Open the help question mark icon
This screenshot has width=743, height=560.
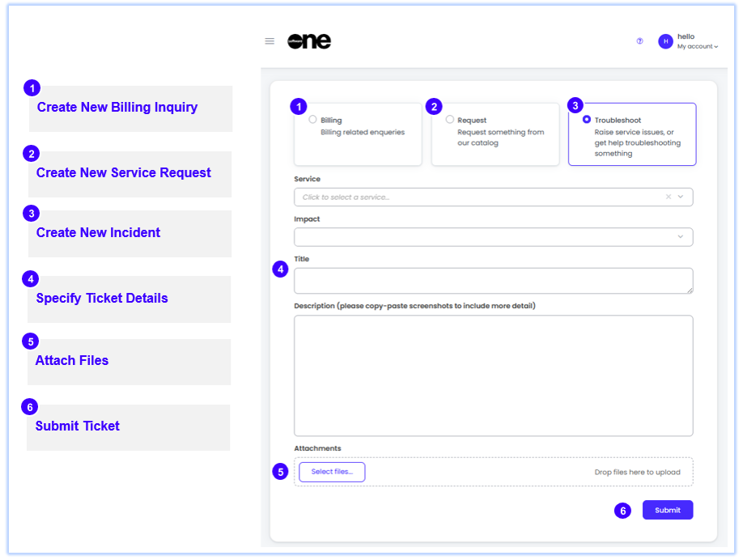(639, 41)
